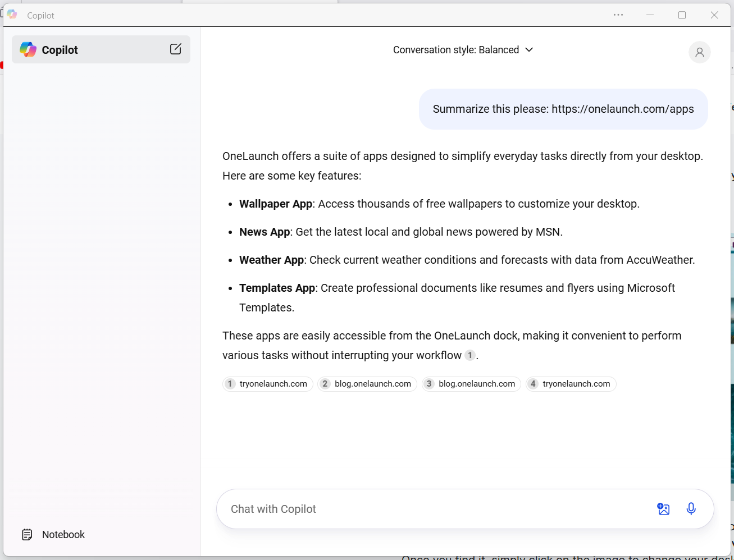Click the Copilot icon in the title bar

tap(11, 15)
